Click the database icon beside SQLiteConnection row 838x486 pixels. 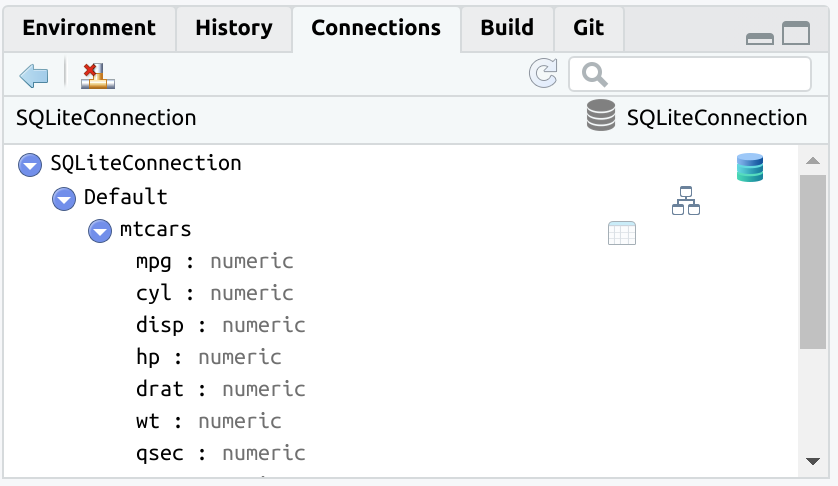(749, 168)
